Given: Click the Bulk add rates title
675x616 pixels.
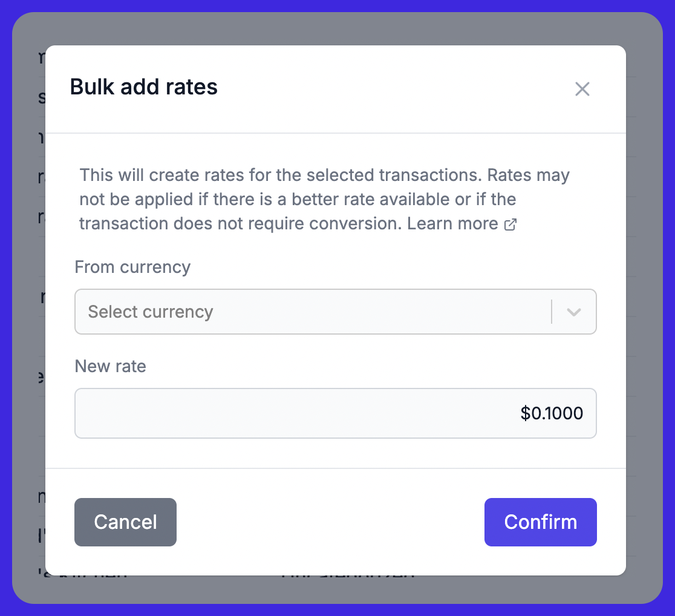Looking at the screenshot, I should pos(144,87).
